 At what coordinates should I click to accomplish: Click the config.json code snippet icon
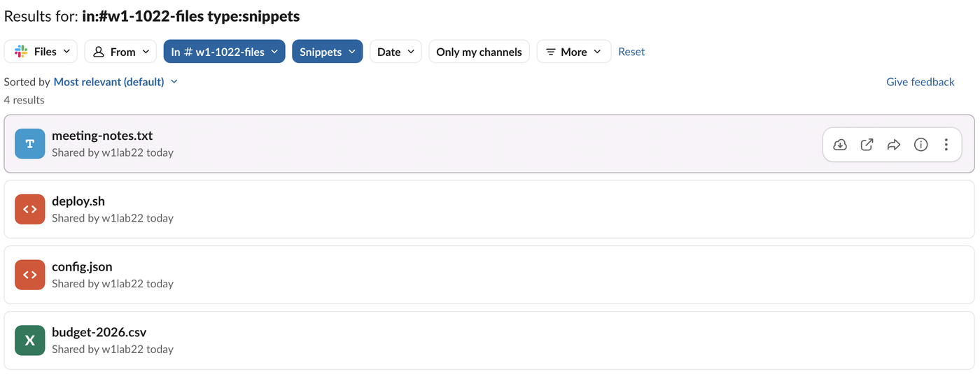tap(29, 275)
